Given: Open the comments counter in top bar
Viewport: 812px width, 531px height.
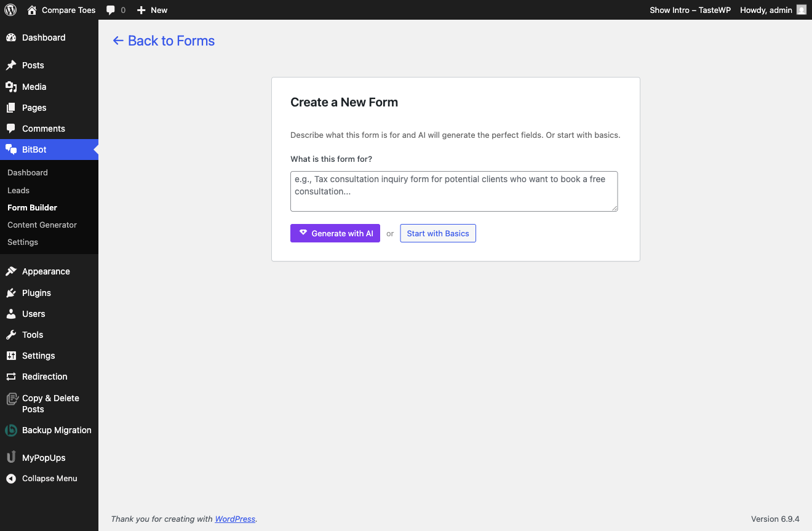Looking at the screenshot, I should [116, 10].
